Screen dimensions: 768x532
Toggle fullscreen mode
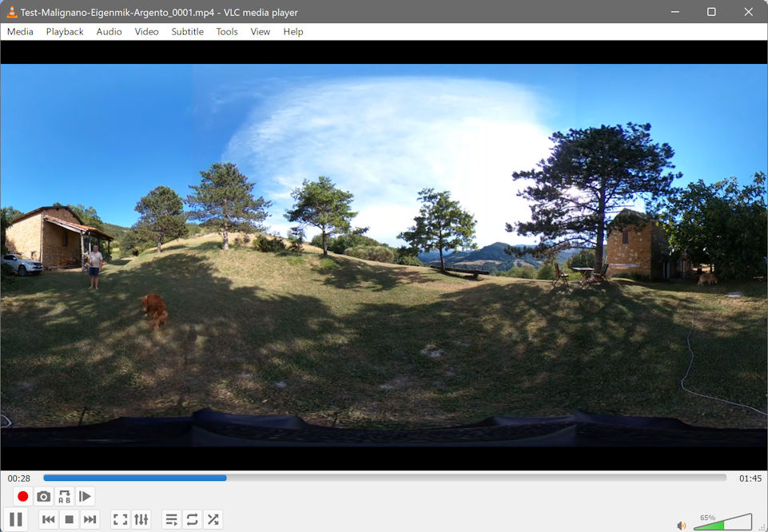click(121, 519)
